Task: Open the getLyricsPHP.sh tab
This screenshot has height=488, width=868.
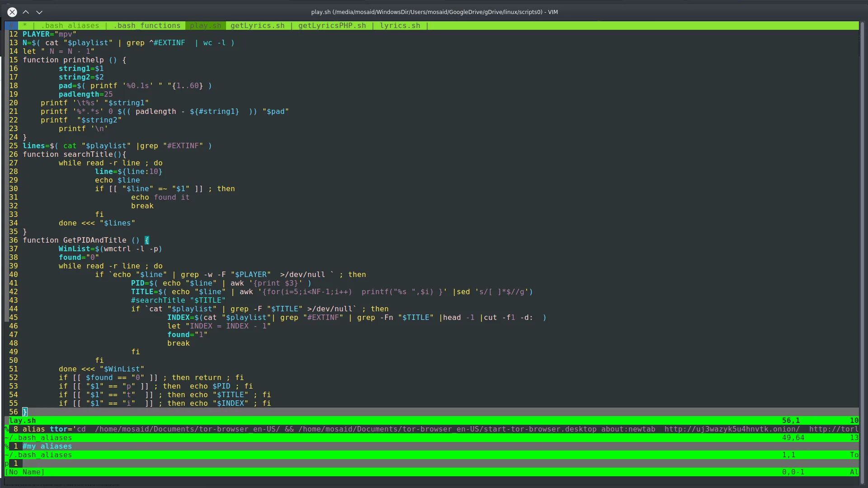Action: (x=332, y=26)
